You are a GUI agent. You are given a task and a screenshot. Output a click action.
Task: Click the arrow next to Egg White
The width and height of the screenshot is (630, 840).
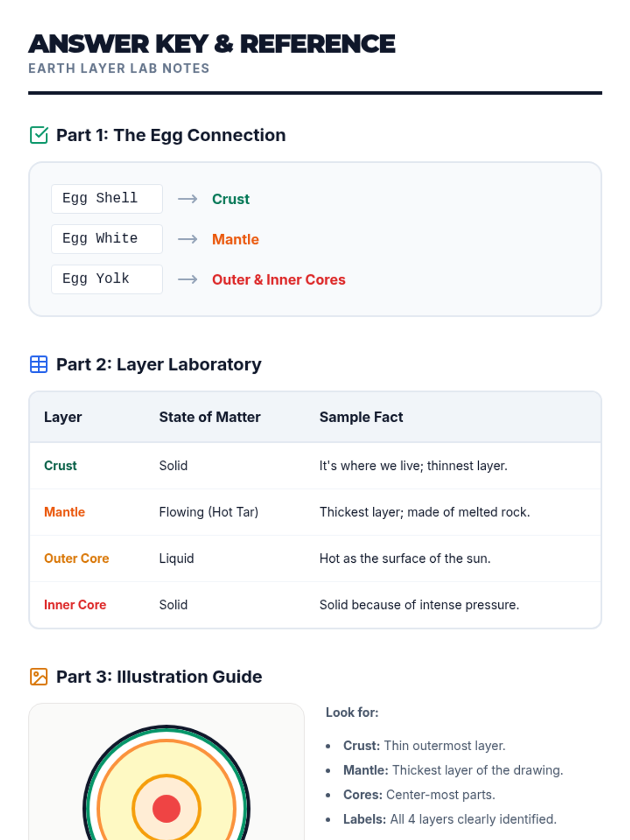[x=187, y=239]
